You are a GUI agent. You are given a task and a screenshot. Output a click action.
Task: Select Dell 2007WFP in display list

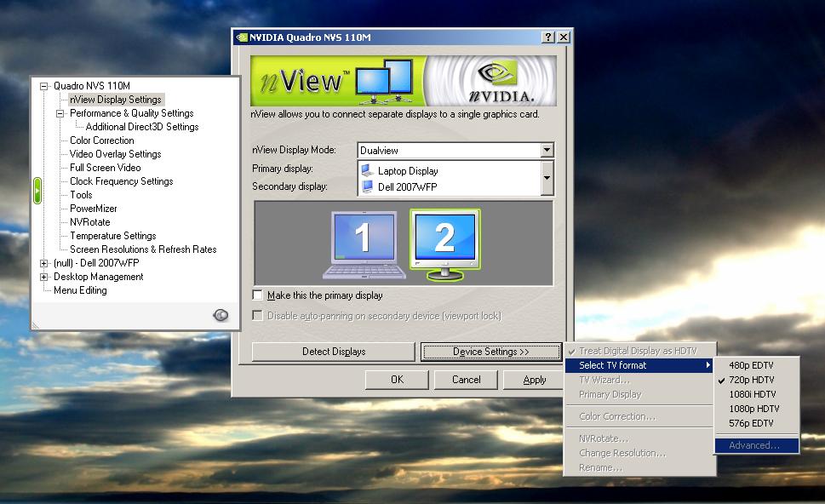pyautogui.click(x=407, y=186)
